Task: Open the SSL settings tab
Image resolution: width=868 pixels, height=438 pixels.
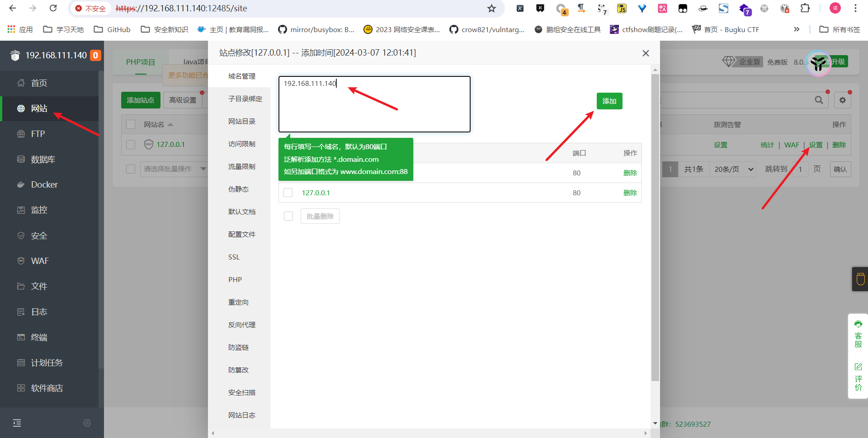Action: pos(234,257)
